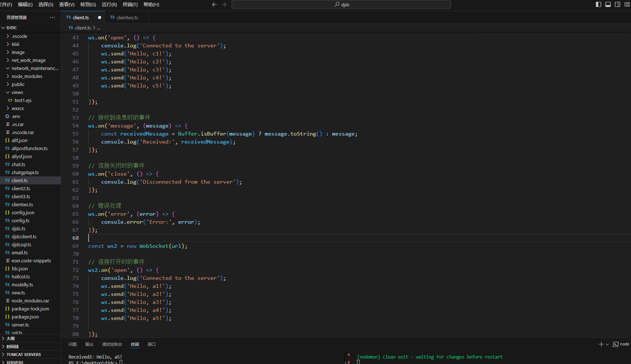Switch to 调试控制台 debug console tab
This screenshot has height=364, width=631.
(x=112, y=344)
